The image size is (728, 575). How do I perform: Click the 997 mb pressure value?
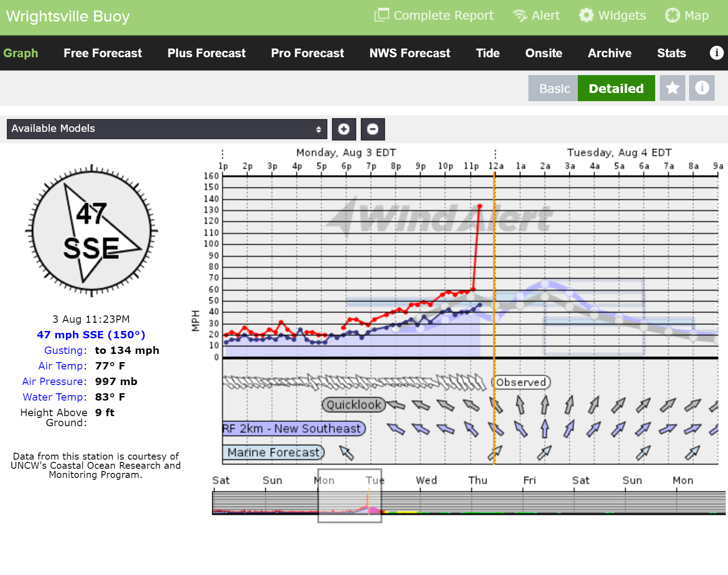tap(116, 381)
